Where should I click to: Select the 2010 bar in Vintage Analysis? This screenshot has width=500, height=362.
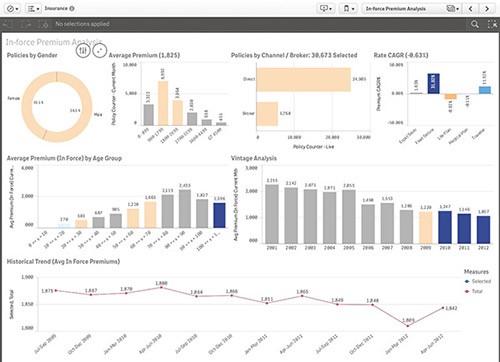point(445,227)
